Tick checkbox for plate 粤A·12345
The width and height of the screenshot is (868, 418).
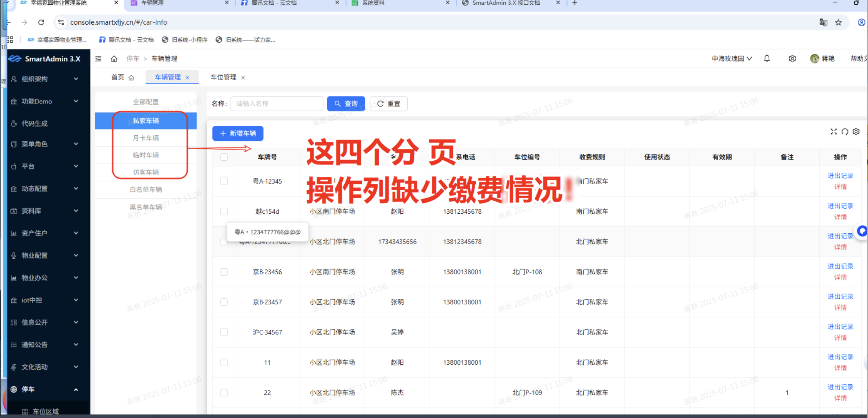coord(224,181)
